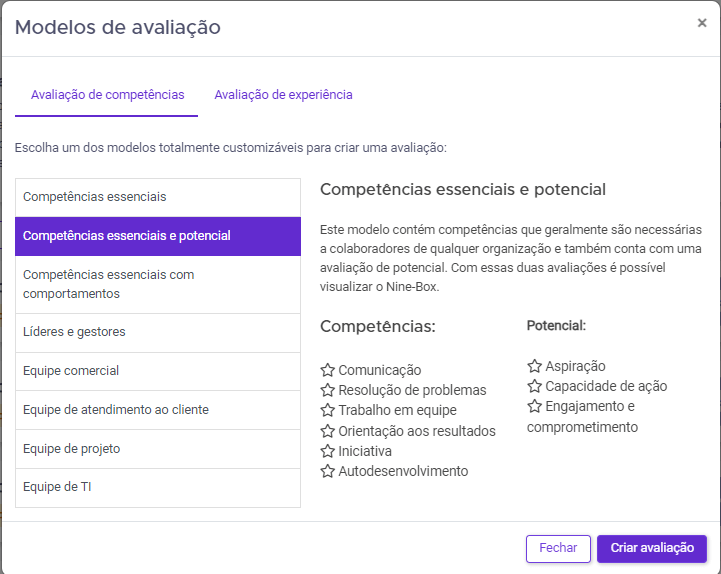Click the Fechar button
The image size is (721, 574).
pos(558,548)
